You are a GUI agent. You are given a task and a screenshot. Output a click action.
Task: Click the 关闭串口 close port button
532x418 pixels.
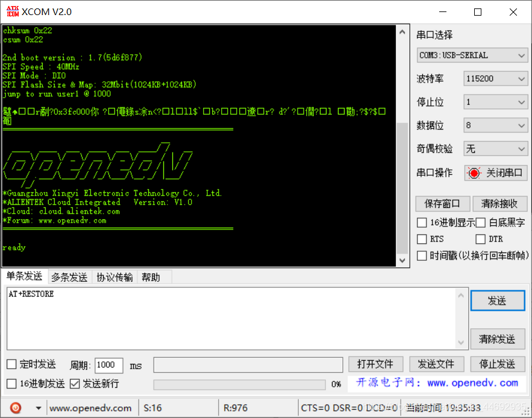pyautogui.click(x=496, y=173)
